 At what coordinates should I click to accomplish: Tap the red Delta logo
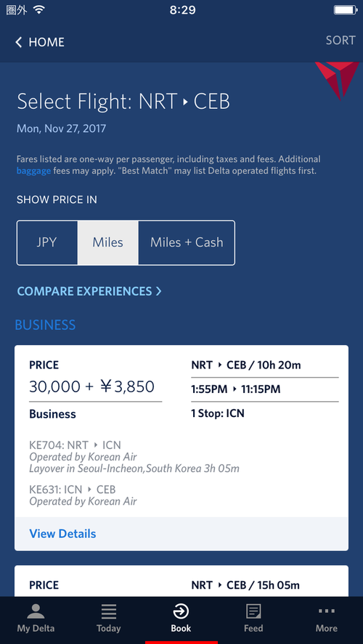[337, 79]
